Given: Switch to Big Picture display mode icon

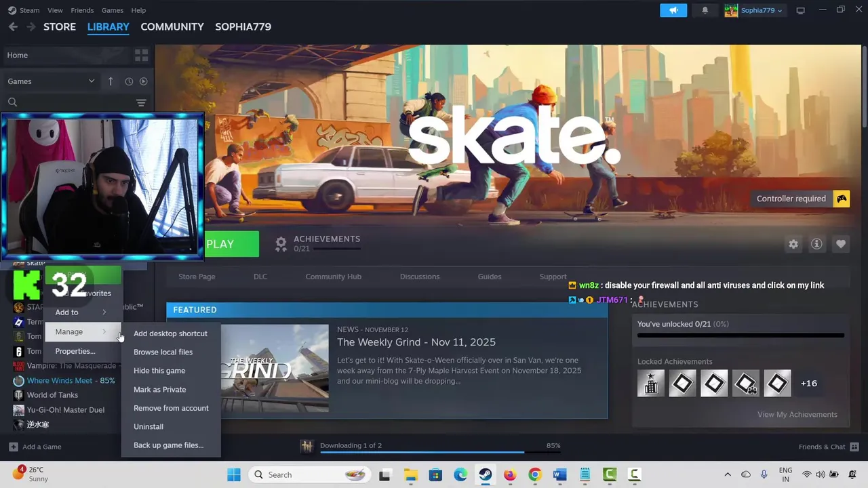Looking at the screenshot, I should 800,10.
